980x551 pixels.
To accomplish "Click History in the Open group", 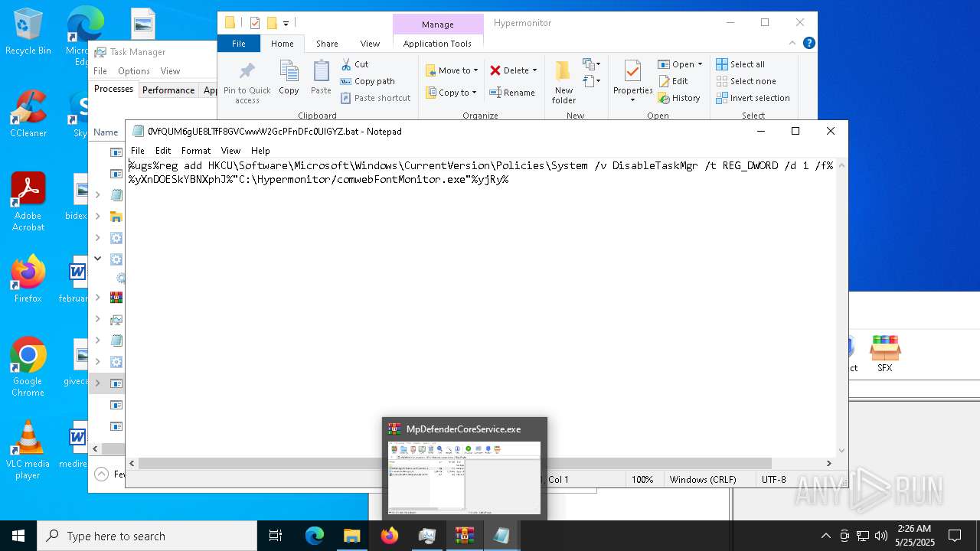I will [679, 98].
